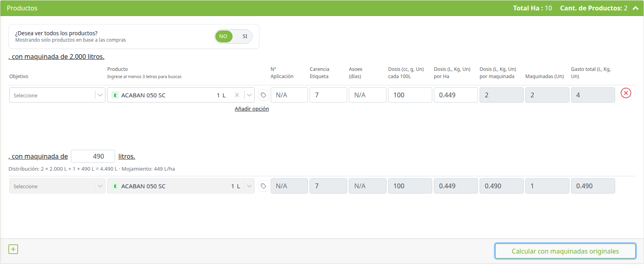644x264 pixels.
Task: Collapse the Productos panel with the chevron
Action: tap(636, 8)
